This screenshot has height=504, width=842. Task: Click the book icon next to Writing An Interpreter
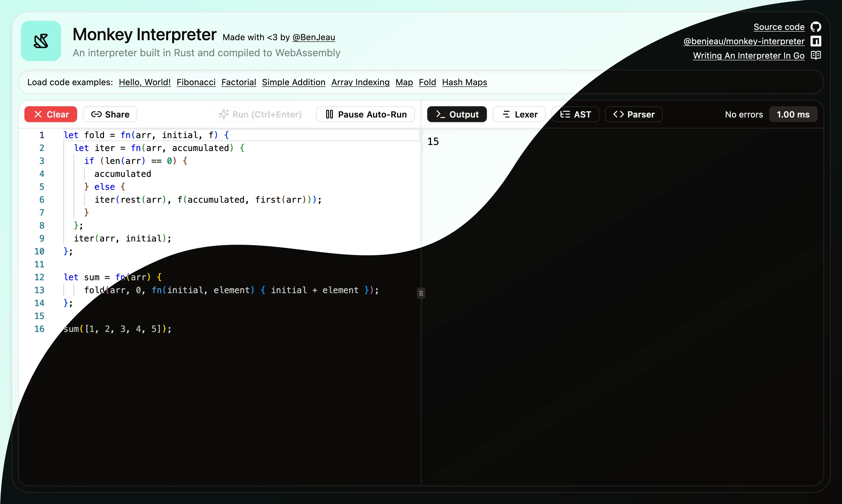tap(816, 55)
